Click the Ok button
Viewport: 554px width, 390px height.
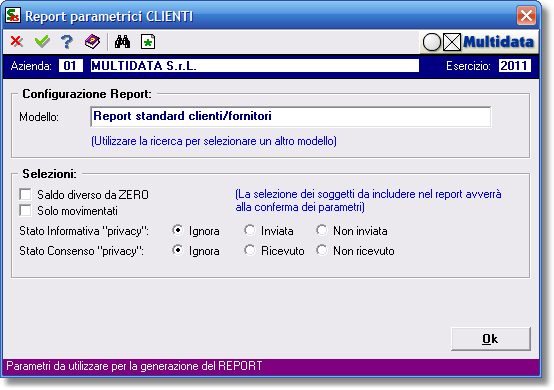[x=490, y=339]
